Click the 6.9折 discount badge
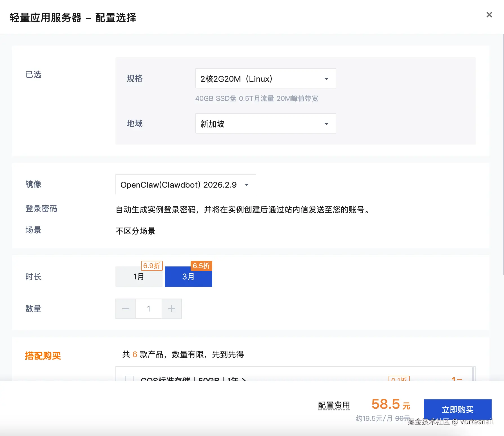The height and width of the screenshot is (436, 504). [151, 266]
